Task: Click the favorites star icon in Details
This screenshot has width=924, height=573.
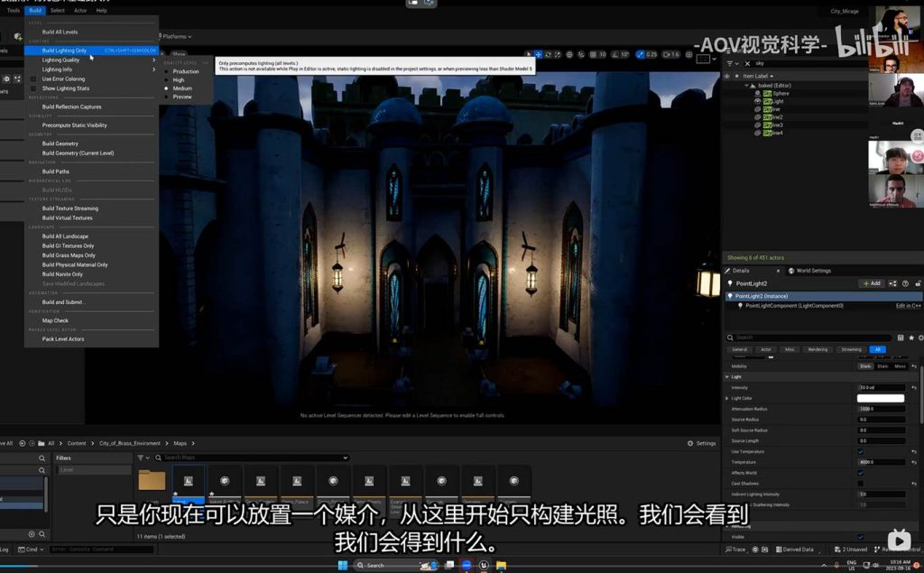Action: coord(910,337)
